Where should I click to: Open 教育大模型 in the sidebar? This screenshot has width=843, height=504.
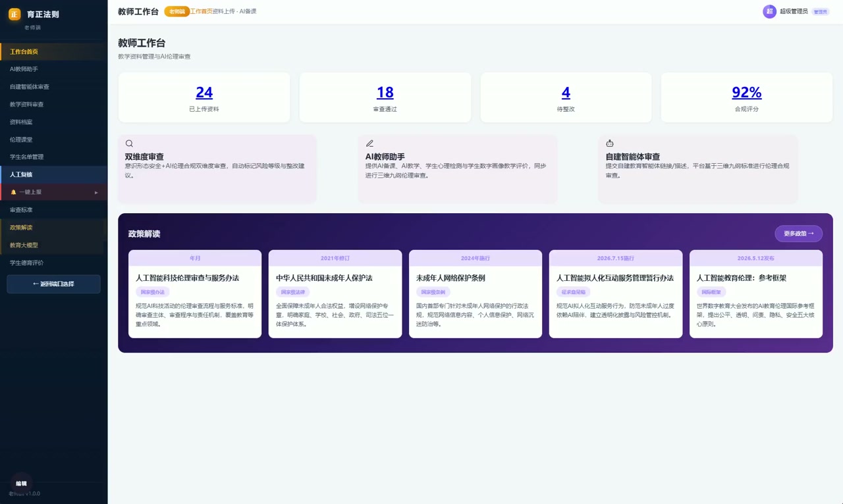pos(53,245)
